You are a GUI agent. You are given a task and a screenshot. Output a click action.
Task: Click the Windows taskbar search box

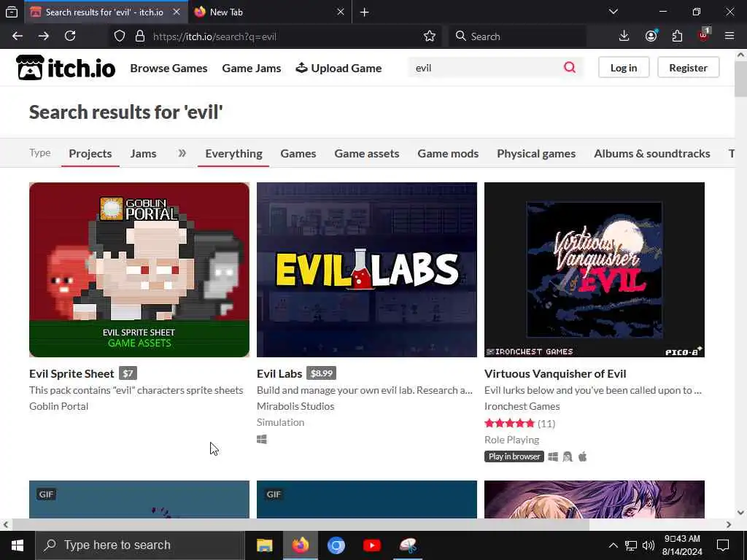(x=139, y=545)
